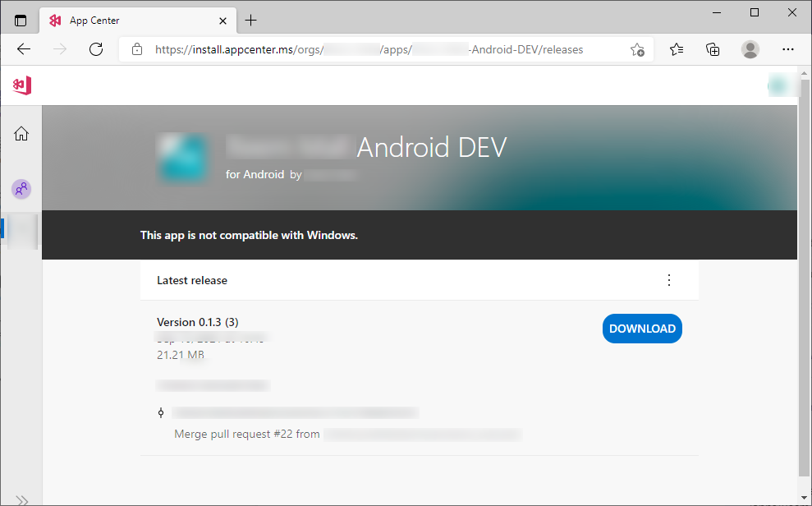
Task: Open a new browser tab
Action: pyautogui.click(x=251, y=20)
